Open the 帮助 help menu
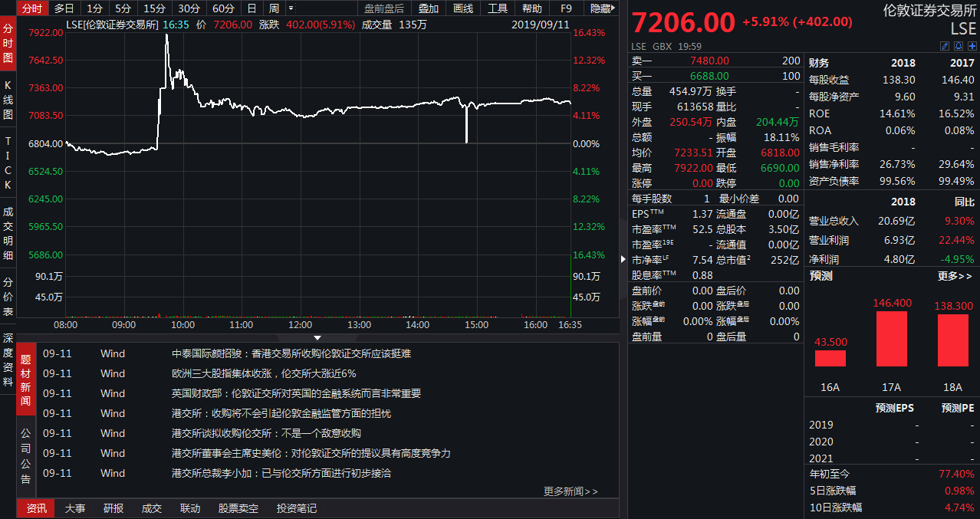This screenshot has width=980, height=519. [532, 8]
